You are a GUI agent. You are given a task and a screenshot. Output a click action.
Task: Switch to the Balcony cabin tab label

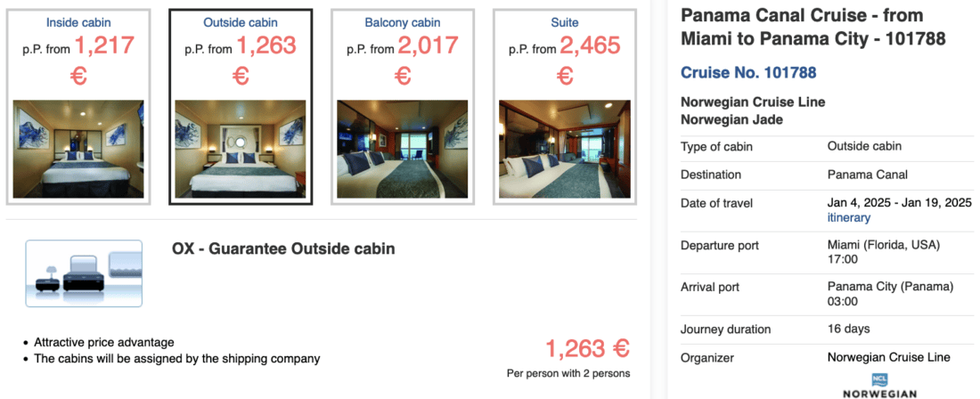(403, 22)
